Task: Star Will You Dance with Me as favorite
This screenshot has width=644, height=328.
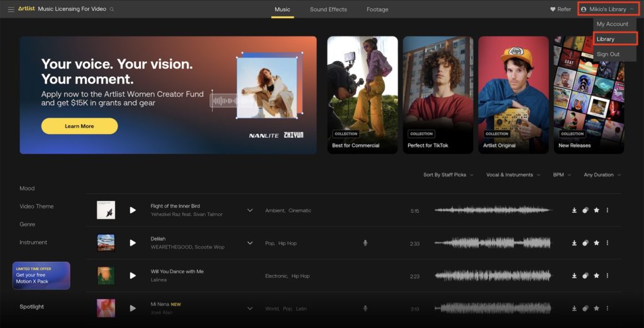Action: [596, 275]
